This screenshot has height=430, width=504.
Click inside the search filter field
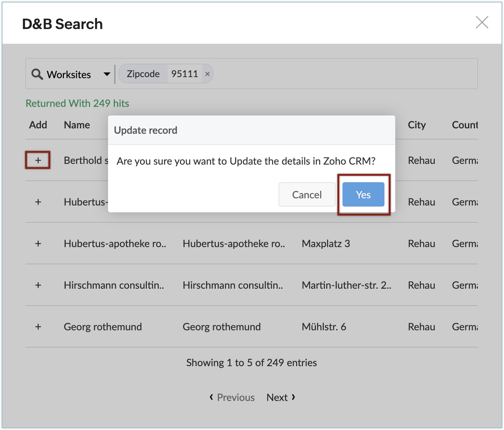tap(341, 74)
